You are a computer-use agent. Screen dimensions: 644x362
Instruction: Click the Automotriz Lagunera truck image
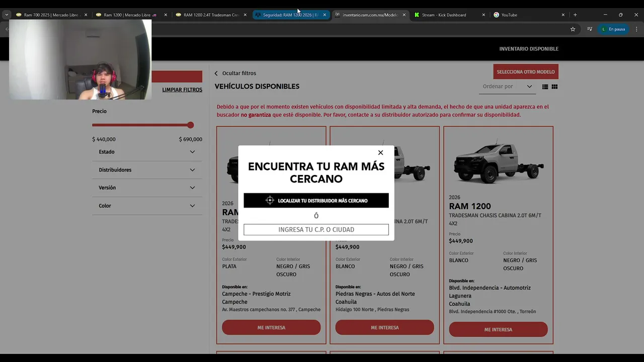(498, 162)
